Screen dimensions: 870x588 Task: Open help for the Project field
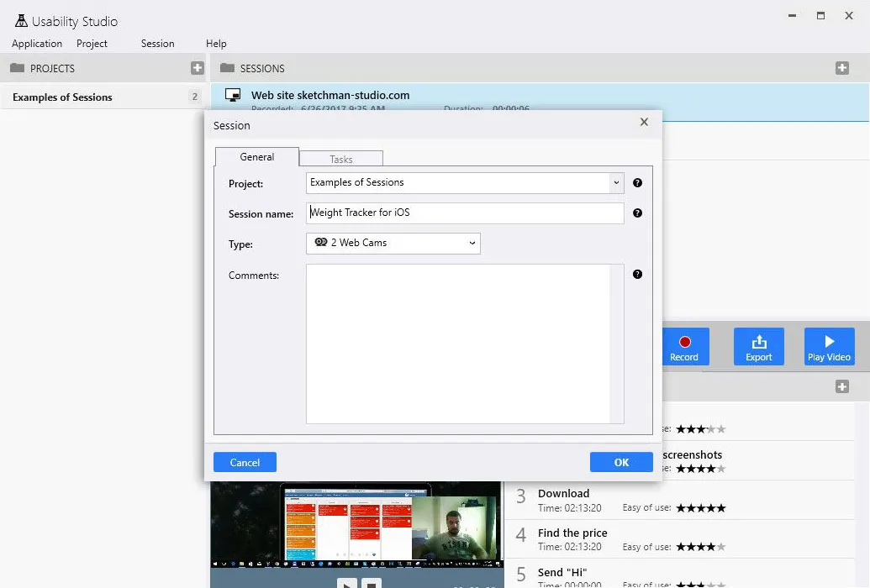pos(637,182)
